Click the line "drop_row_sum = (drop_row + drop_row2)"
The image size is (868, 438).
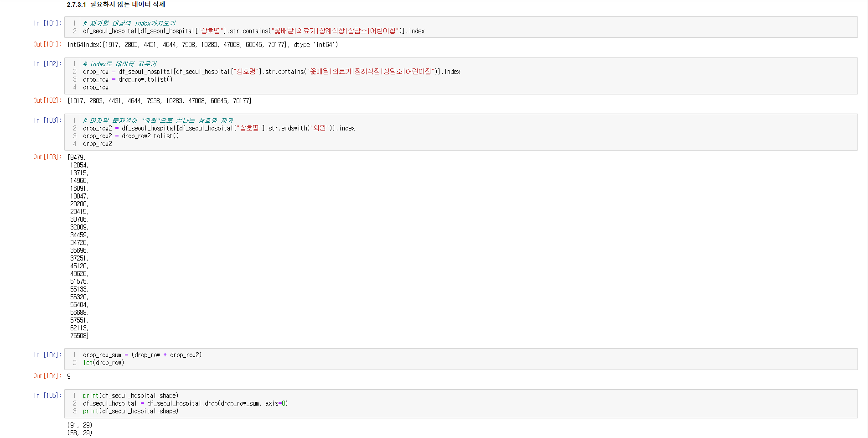tap(142, 355)
